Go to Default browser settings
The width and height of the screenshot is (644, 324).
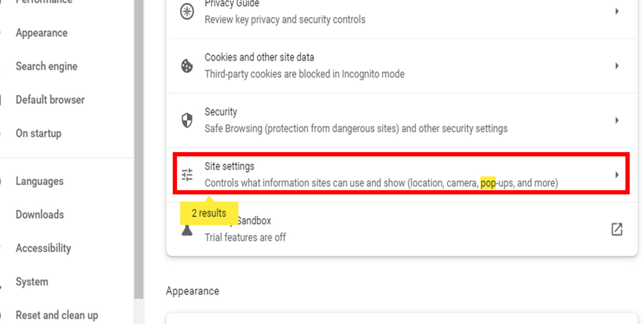point(50,100)
